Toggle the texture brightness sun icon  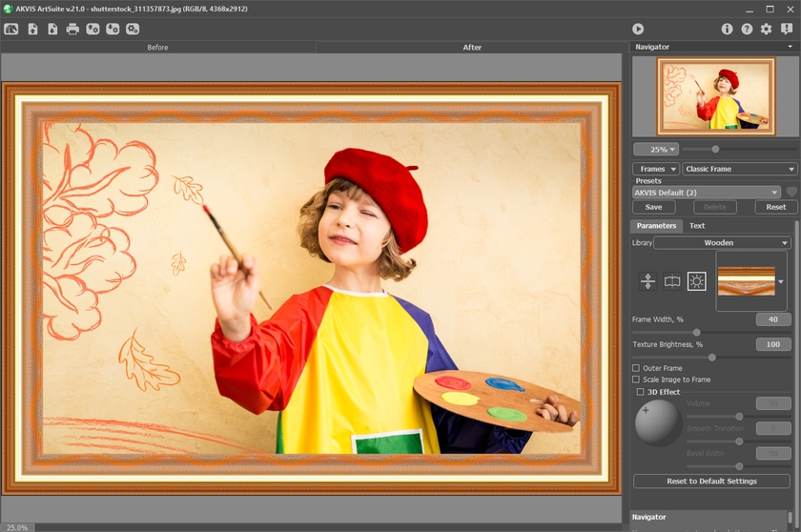[x=696, y=281]
